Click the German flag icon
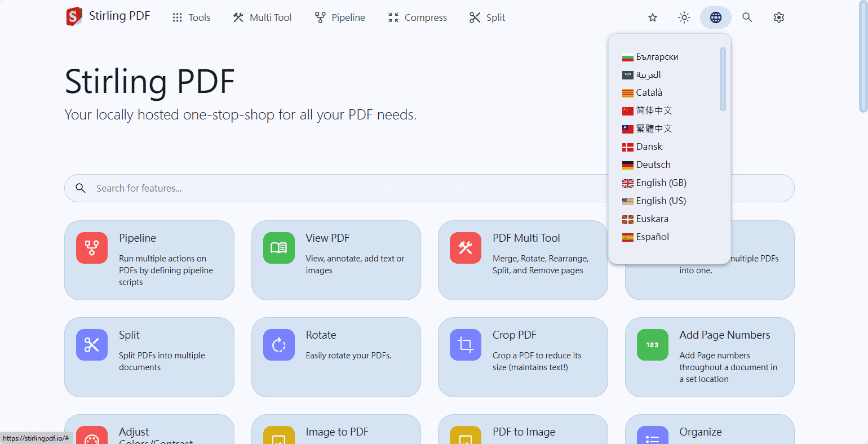This screenshot has width=868, height=444. click(x=628, y=165)
